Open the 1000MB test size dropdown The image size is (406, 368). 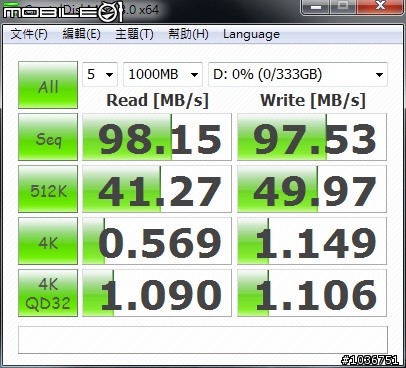(x=163, y=74)
